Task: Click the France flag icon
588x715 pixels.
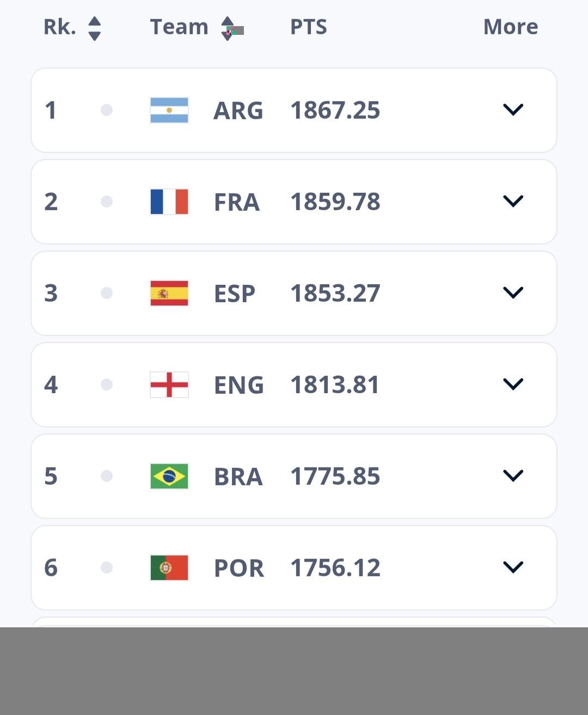Action: coord(169,202)
